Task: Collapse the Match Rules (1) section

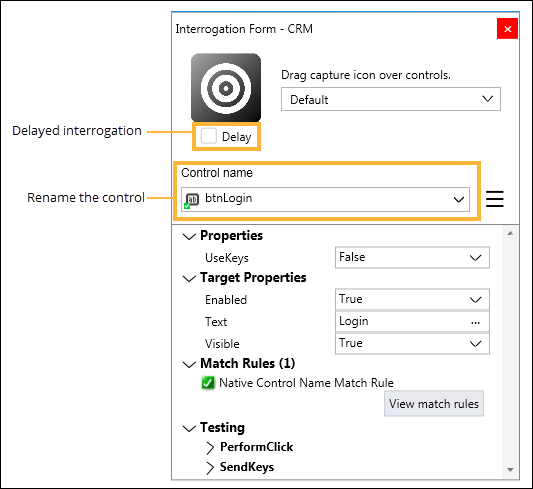Action: [189, 364]
